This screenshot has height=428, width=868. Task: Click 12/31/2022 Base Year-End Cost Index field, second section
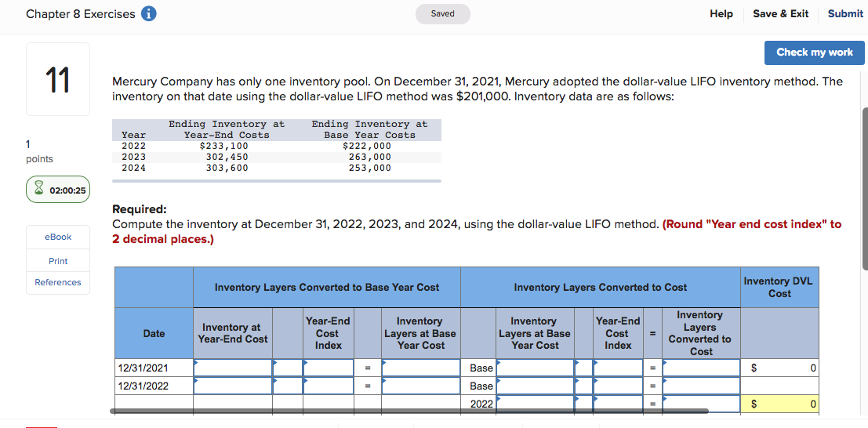coord(618,386)
